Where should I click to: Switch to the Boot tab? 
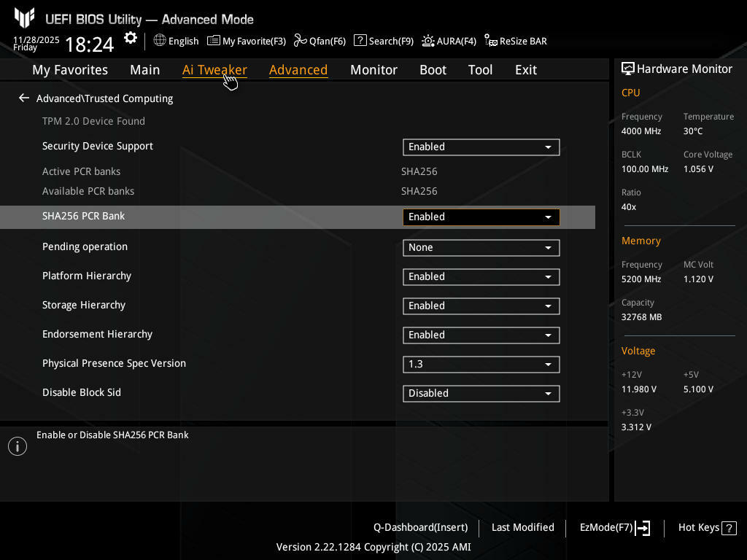click(x=433, y=70)
